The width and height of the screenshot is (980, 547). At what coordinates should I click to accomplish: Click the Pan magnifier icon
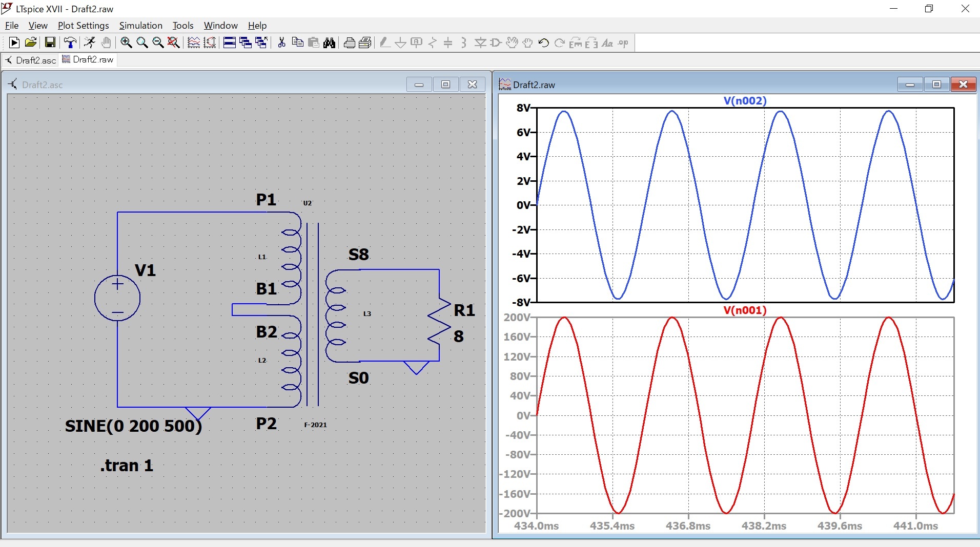(x=142, y=43)
